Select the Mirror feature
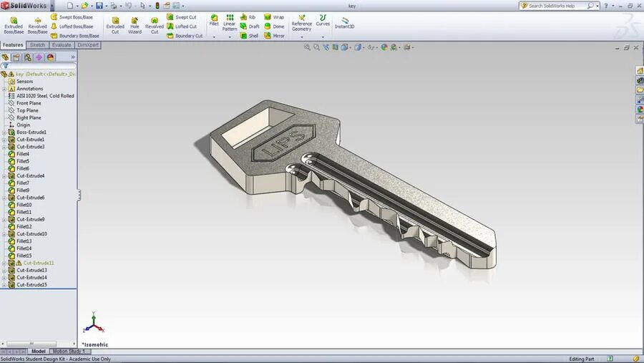The height and width of the screenshot is (363, 644). (x=274, y=36)
